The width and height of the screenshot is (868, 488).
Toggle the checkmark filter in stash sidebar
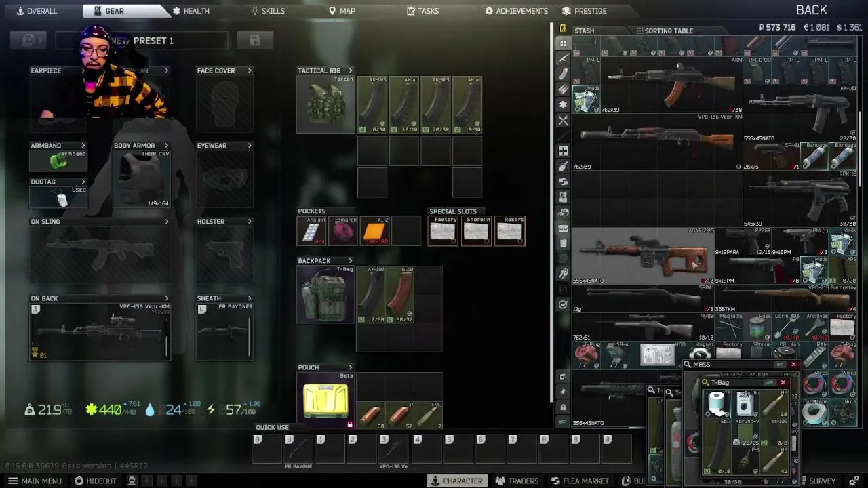(563, 304)
